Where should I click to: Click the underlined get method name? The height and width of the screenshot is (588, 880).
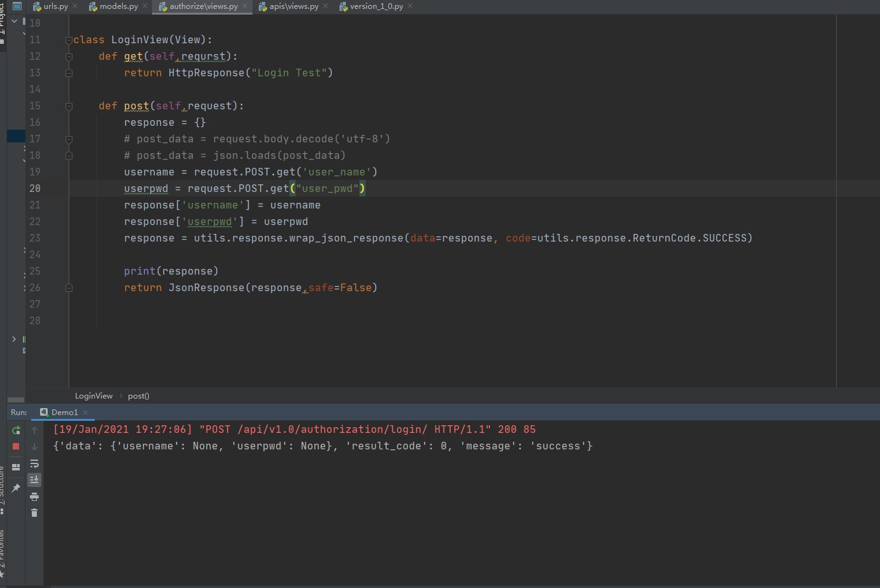[x=134, y=57]
